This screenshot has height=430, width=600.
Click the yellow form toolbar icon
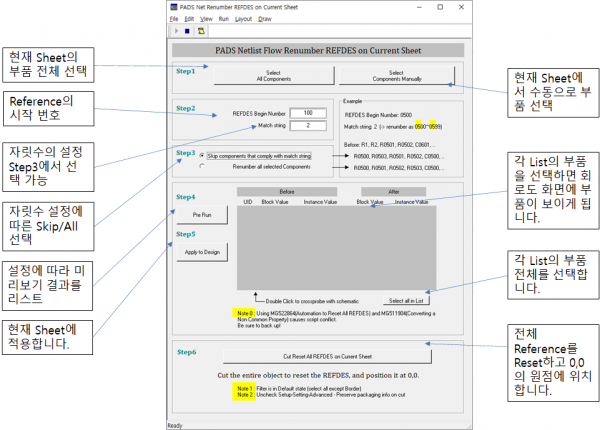(x=200, y=30)
